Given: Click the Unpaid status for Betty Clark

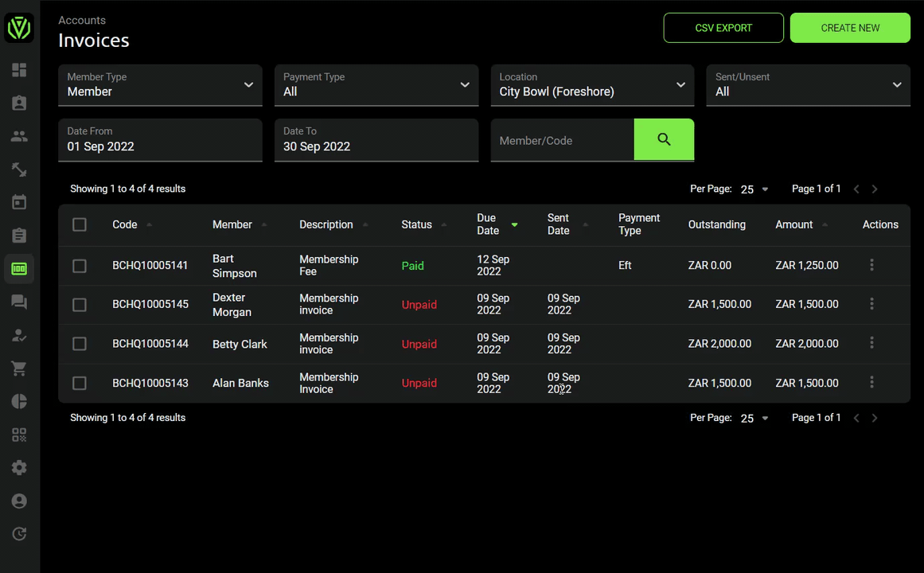Looking at the screenshot, I should coord(419,345).
